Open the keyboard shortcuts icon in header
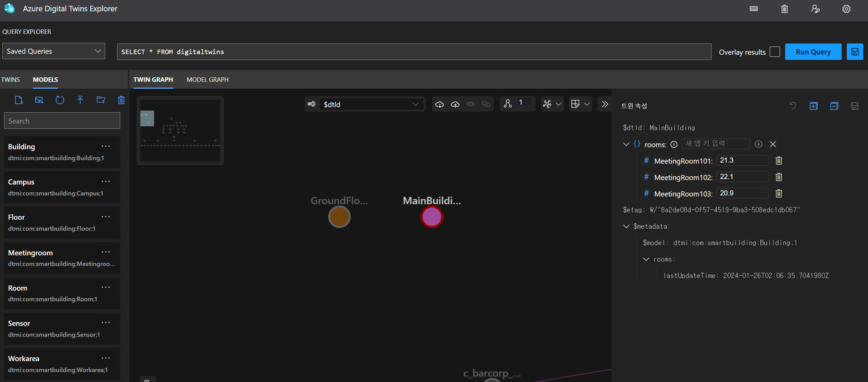Viewport: 868px width, 382px height. click(754, 9)
